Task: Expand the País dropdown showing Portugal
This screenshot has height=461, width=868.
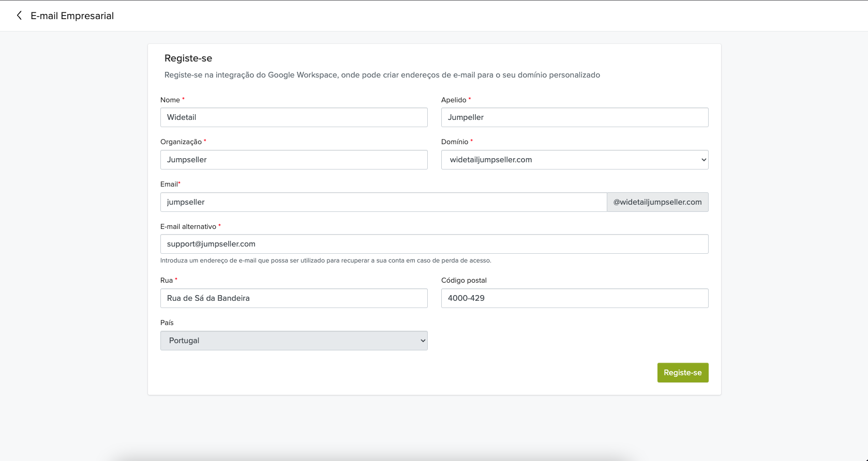Action: coord(293,341)
